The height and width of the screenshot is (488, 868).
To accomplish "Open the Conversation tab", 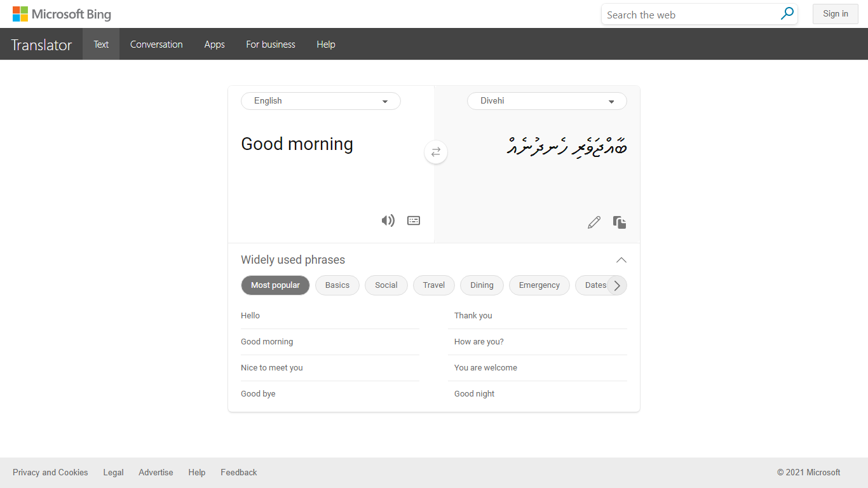I will 156,44.
